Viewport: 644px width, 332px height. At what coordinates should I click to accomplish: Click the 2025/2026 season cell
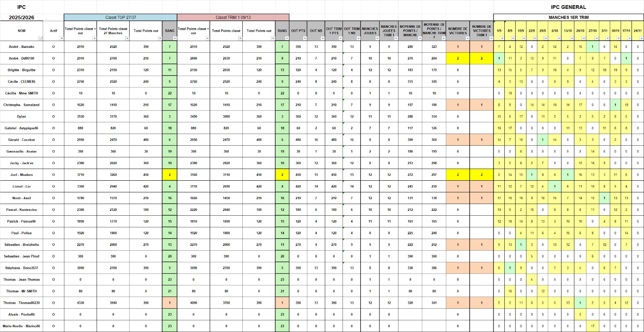(21, 17)
